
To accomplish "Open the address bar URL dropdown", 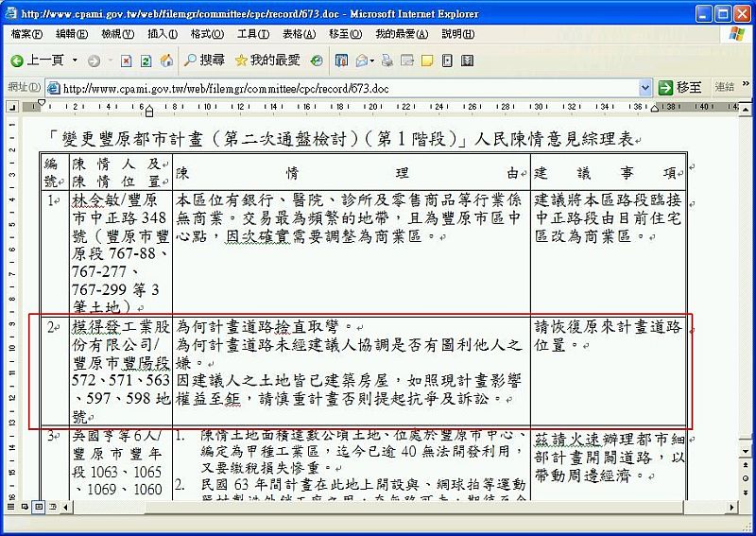I will 645,88.
